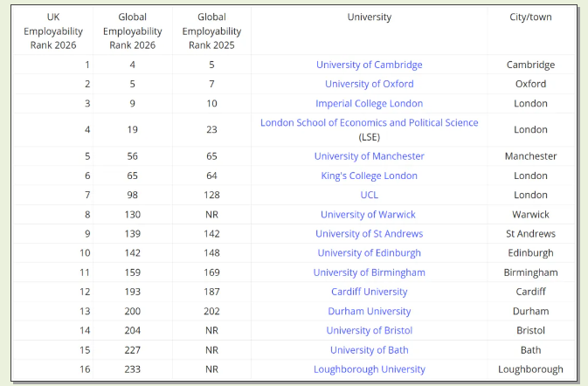
Task: Click the University of Birmingham link
Action: coord(369,272)
